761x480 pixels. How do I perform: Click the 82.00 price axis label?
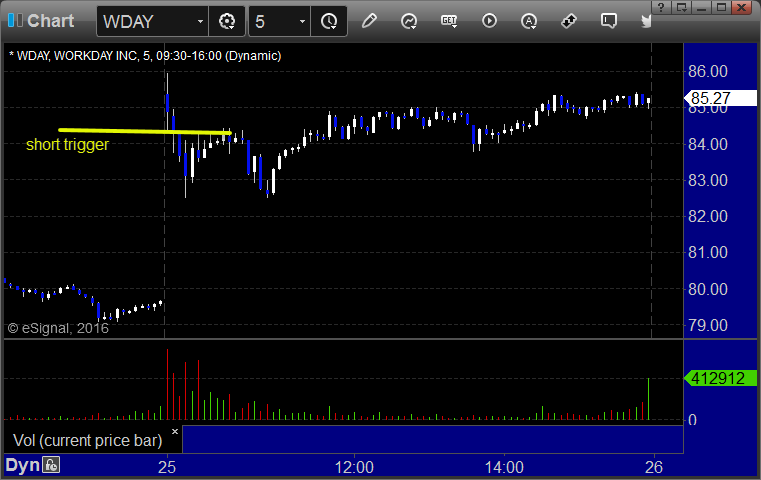point(708,216)
